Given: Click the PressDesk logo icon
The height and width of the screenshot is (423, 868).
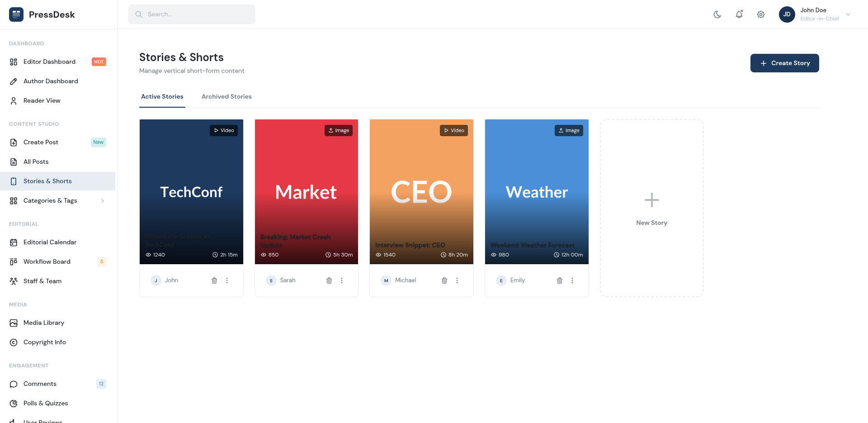Looking at the screenshot, I should [16, 14].
